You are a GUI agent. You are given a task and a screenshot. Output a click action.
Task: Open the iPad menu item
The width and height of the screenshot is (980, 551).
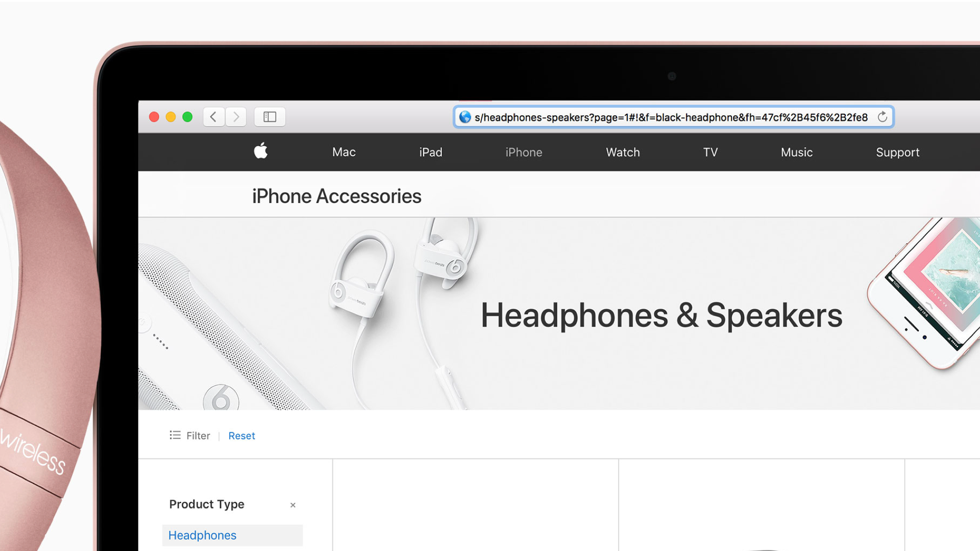(431, 152)
